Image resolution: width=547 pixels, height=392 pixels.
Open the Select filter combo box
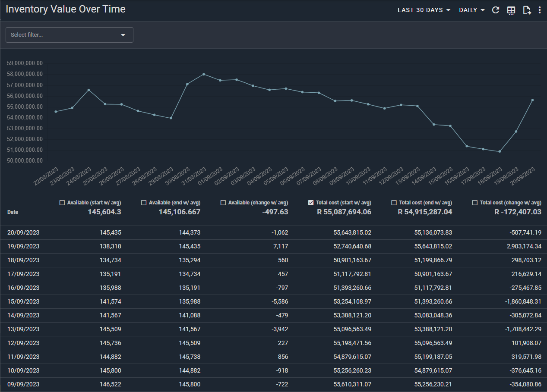(69, 35)
